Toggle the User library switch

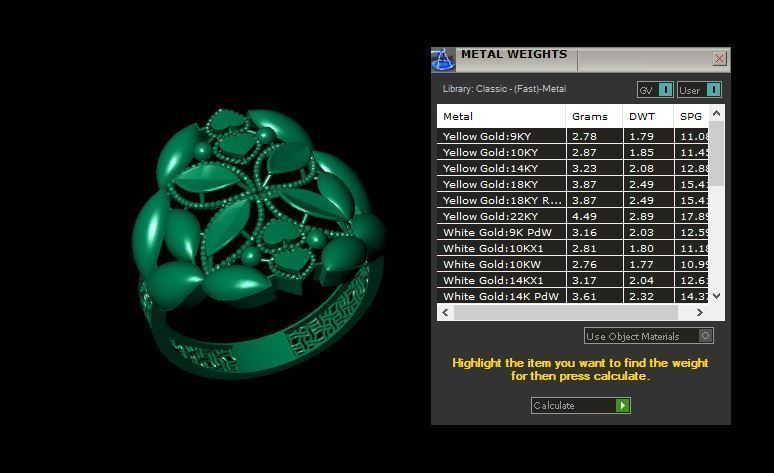click(x=699, y=90)
